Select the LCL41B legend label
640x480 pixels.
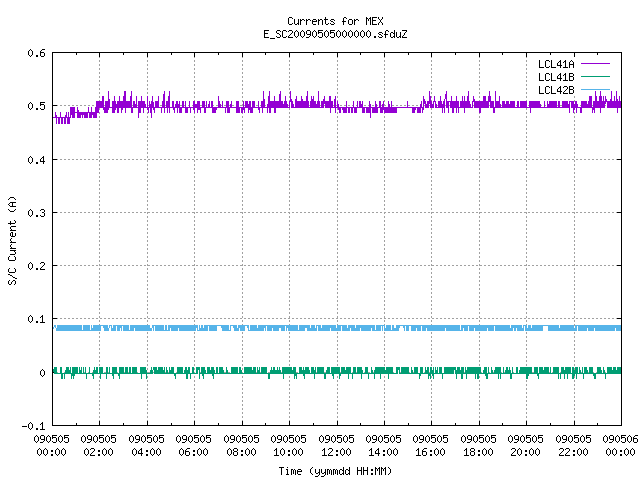pyautogui.click(x=556, y=77)
